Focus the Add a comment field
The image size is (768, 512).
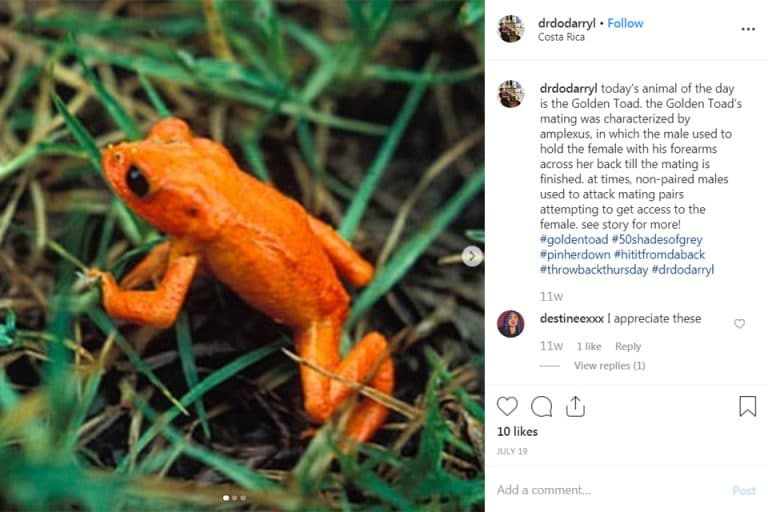click(x=610, y=490)
